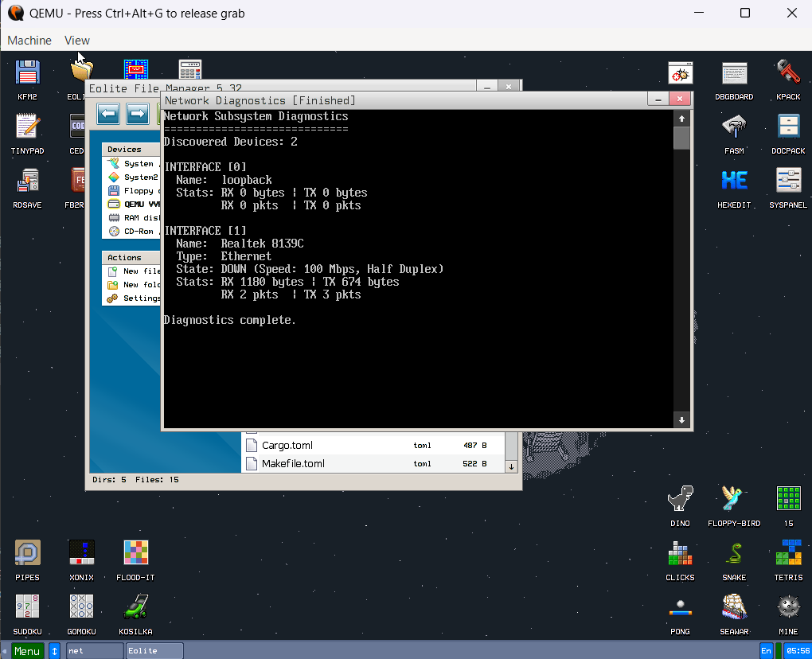Select Floppy disk device in Eolite

(x=134, y=190)
